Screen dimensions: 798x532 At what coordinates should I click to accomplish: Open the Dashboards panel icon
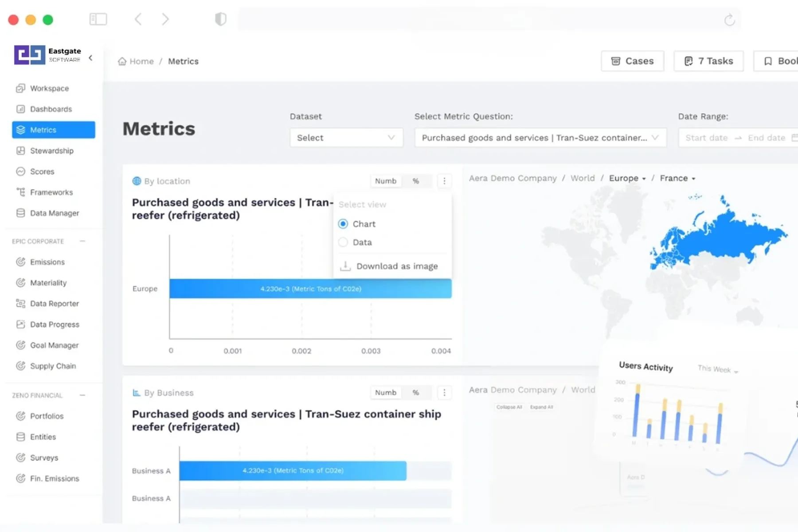click(x=20, y=109)
